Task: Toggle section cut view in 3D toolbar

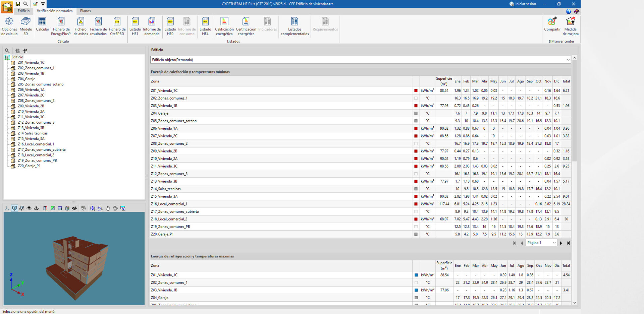Action: pos(45,208)
